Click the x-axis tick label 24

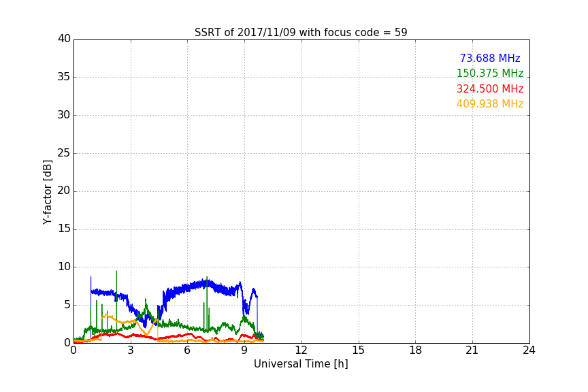tap(529, 350)
